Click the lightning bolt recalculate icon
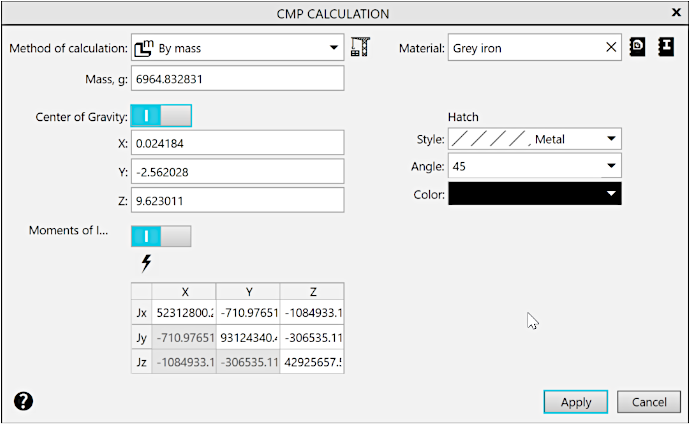Viewport: 690px width, 424px height. (146, 263)
